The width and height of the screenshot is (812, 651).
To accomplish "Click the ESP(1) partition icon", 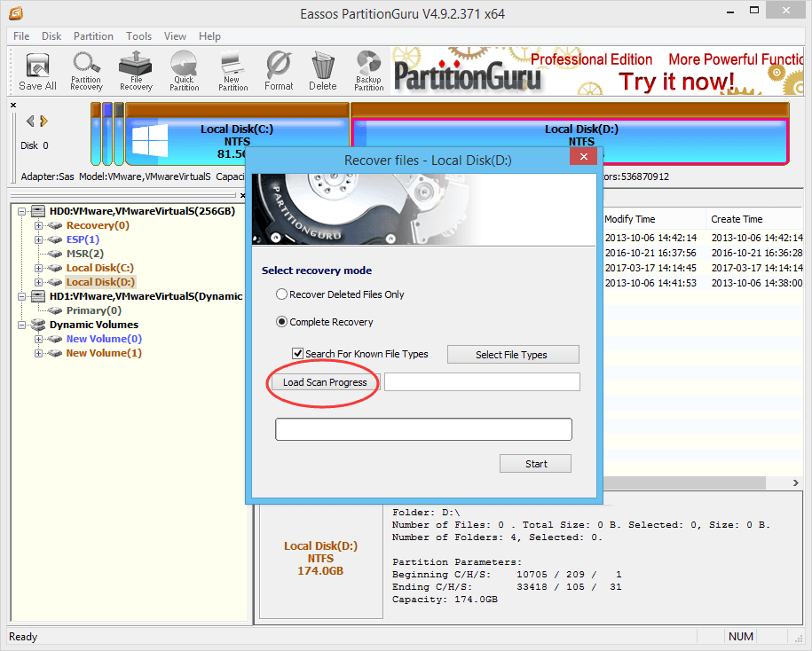I will [x=55, y=239].
